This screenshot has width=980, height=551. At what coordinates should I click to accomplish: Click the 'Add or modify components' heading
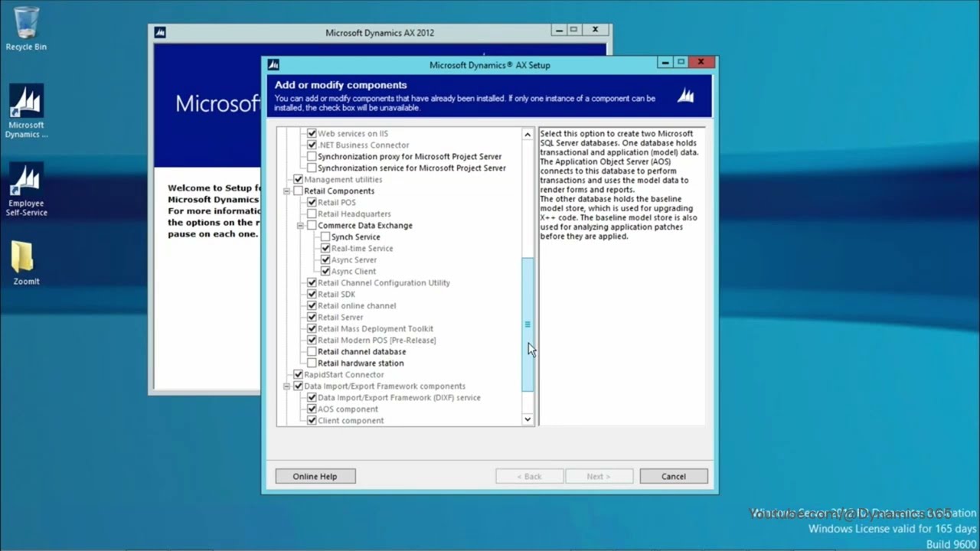click(x=341, y=85)
